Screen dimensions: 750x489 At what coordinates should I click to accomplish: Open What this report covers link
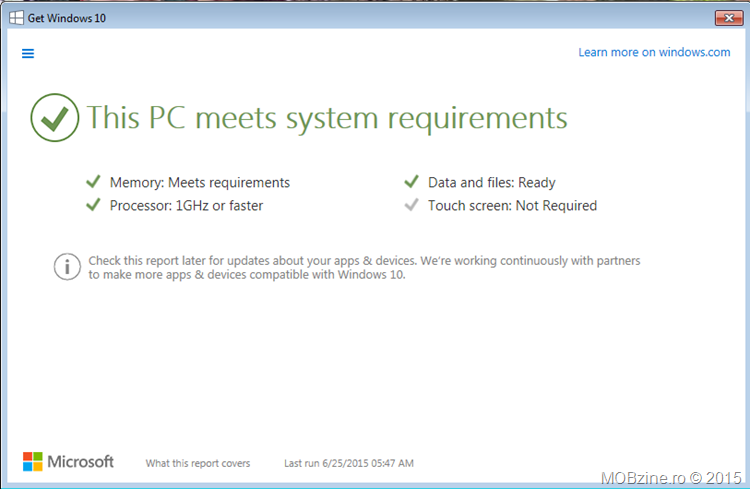pos(198,463)
